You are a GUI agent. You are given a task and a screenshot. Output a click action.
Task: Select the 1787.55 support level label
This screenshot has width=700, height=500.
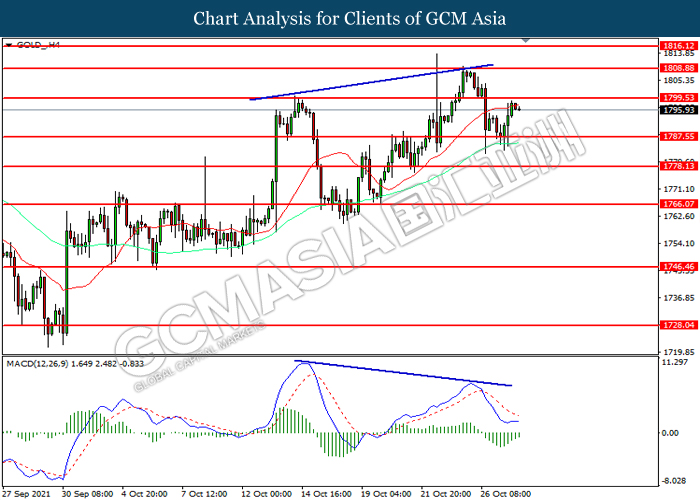pyautogui.click(x=679, y=137)
